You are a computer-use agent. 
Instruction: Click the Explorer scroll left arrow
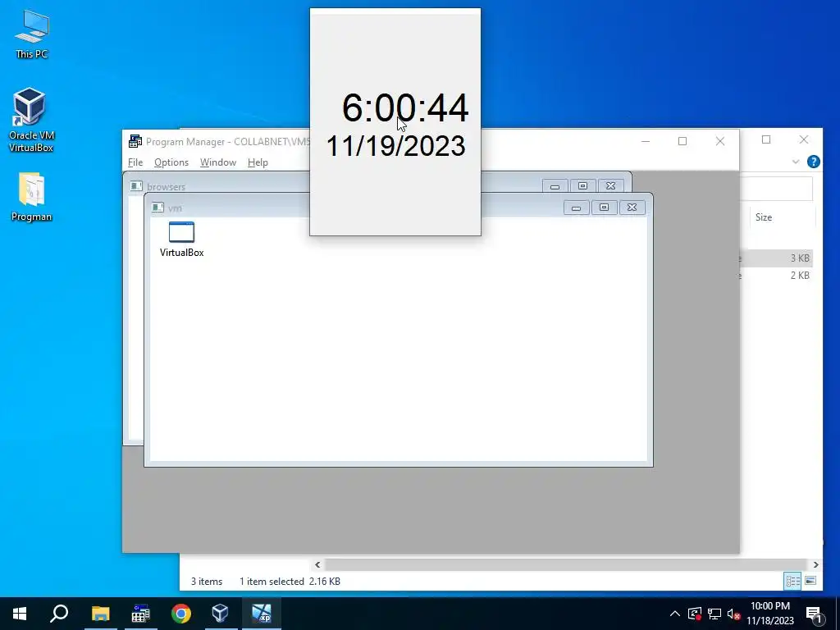[x=317, y=564]
